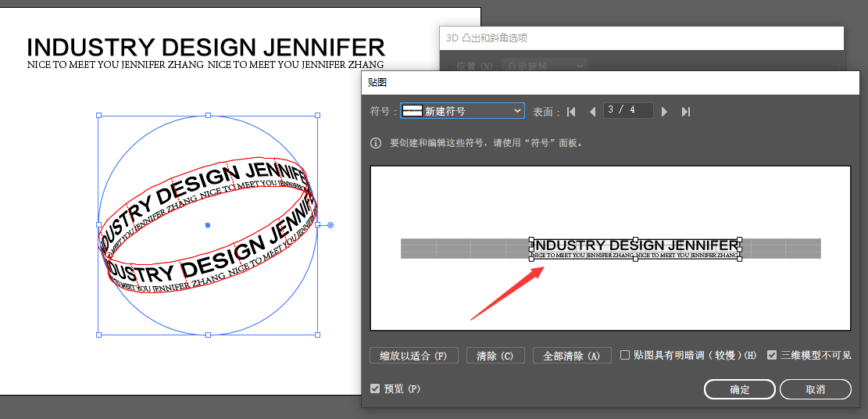Click the 3D ring artwork on canvas

208,224
